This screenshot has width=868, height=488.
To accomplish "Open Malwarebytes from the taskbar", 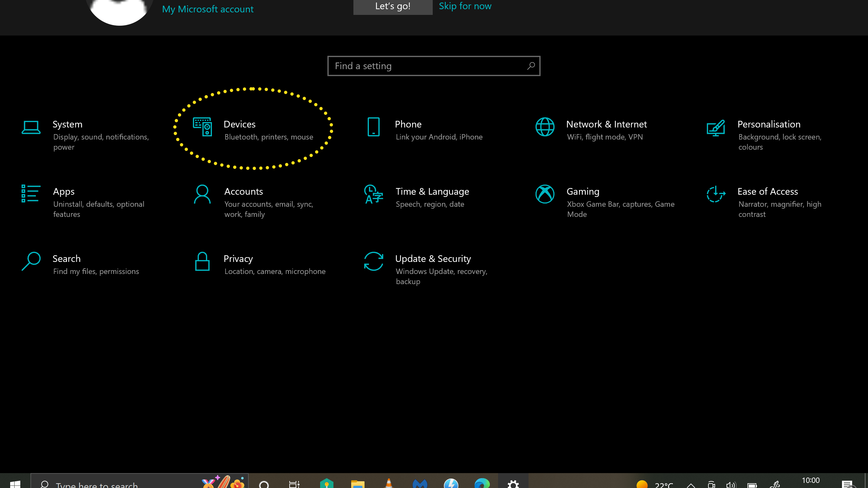I will (419, 483).
